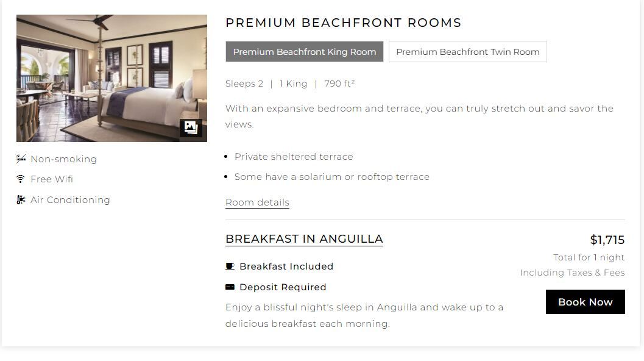644x361 pixels.
Task: Click the Non-smoking amenity label
Action: click(x=63, y=159)
